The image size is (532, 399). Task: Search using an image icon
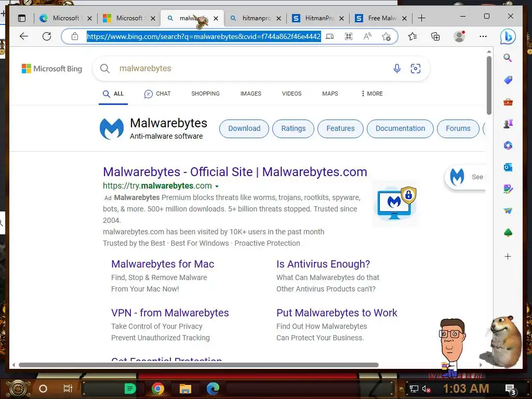pos(416,69)
